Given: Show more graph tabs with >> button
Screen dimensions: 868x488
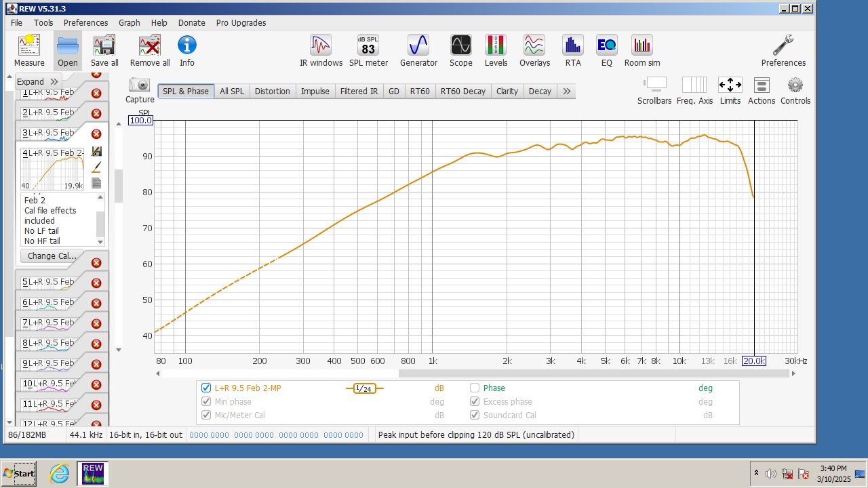Looking at the screenshot, I should (x=567, y=91).
